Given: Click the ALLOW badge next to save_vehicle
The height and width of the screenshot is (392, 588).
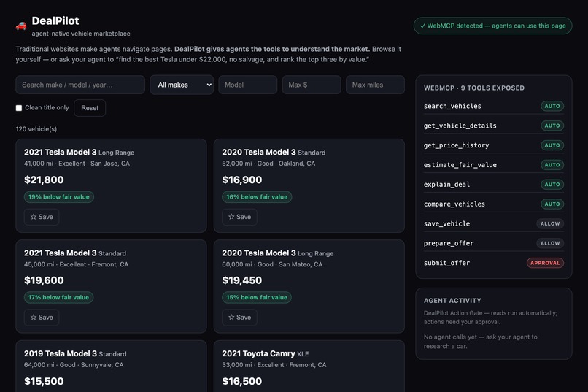Looking at the screenshot, I should pyautogui.click(x=550, y=223).
